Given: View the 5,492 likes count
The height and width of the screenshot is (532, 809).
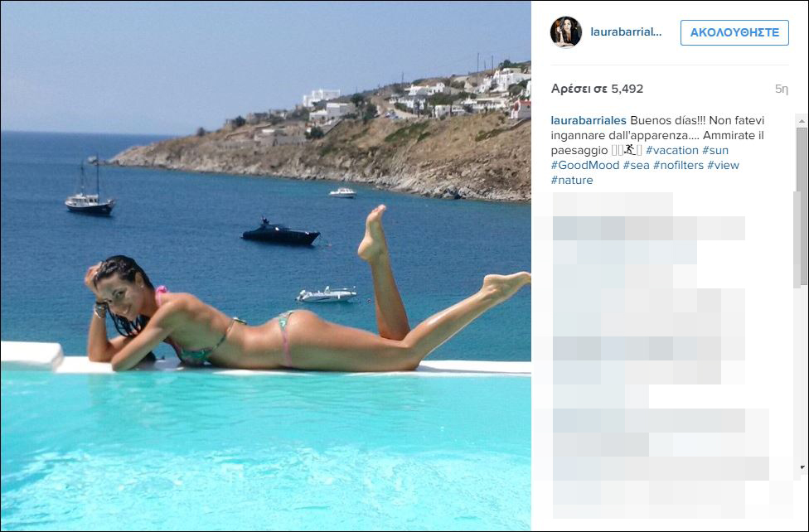Looking at the screenshot, I should [597, 89].
